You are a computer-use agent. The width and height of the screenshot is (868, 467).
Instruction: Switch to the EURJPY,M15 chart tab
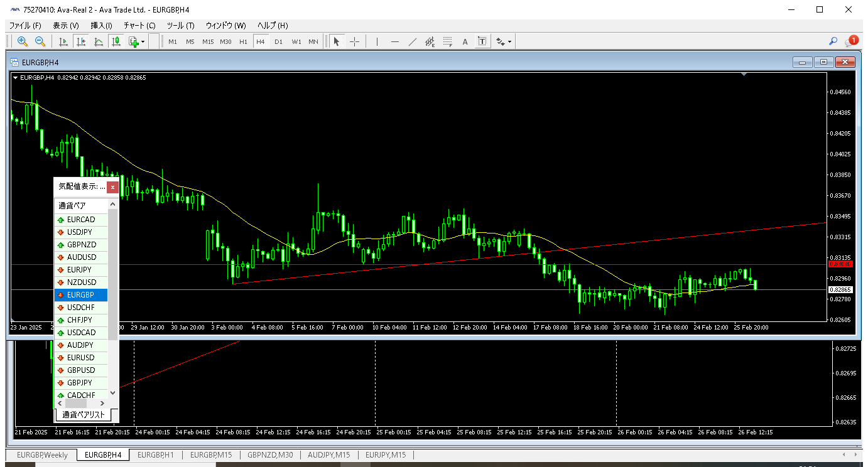pyautogui.click(x=386, y=455)
